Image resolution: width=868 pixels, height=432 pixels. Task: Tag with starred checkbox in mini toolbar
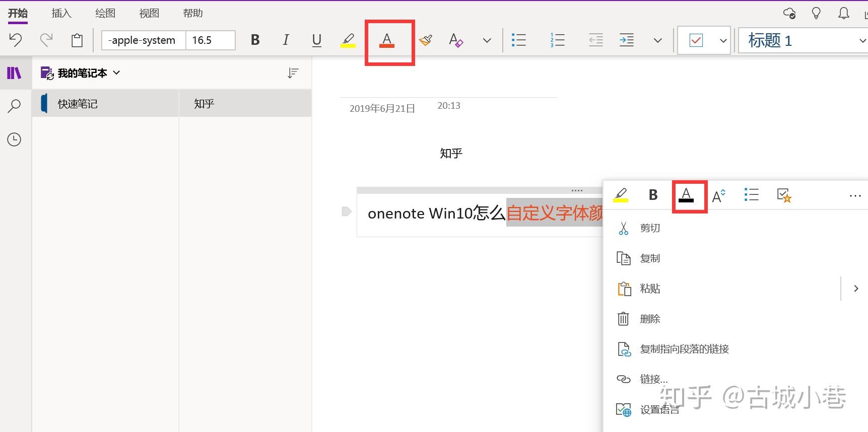(x=784, y=195)
